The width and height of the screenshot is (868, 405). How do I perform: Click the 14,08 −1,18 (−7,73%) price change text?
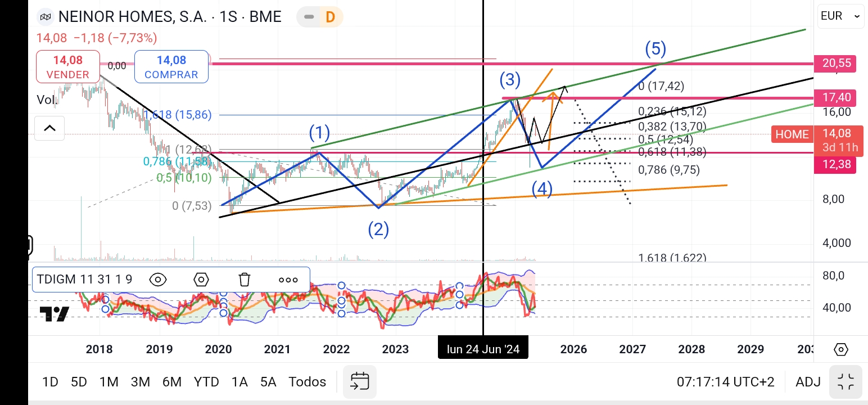[96, 38]
